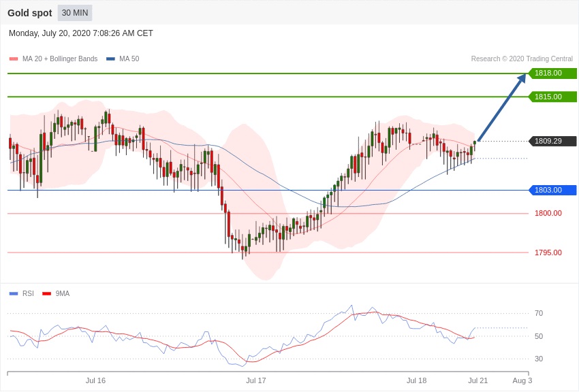Click the Gold spot chart title

pyautogui.click(x=30, y=13)
